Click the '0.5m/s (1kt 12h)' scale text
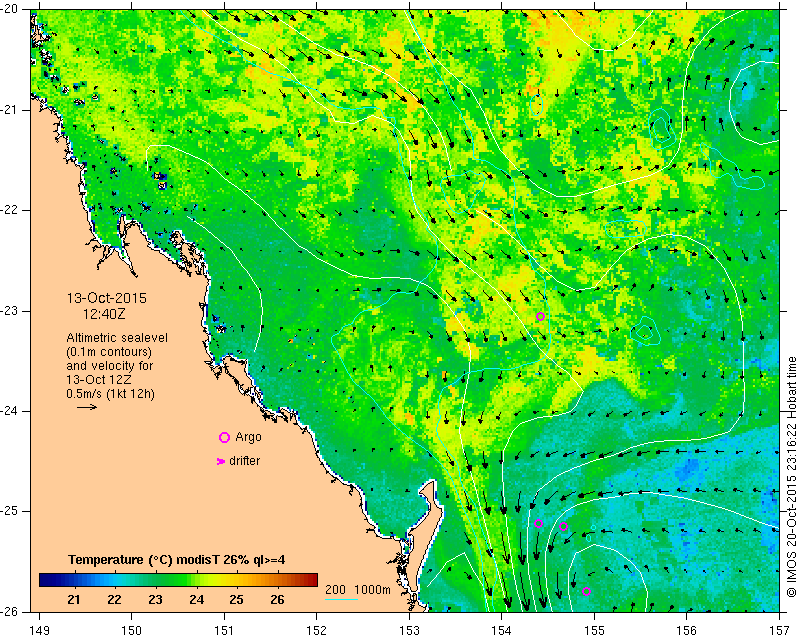The width and height of the screenshot is (800, 640). pyautogui.click(x=111, y=394)
